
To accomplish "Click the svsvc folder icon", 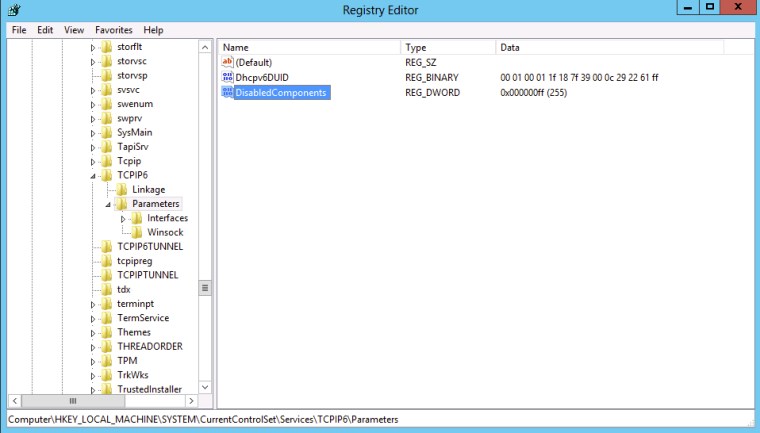I will pos(107,90).
